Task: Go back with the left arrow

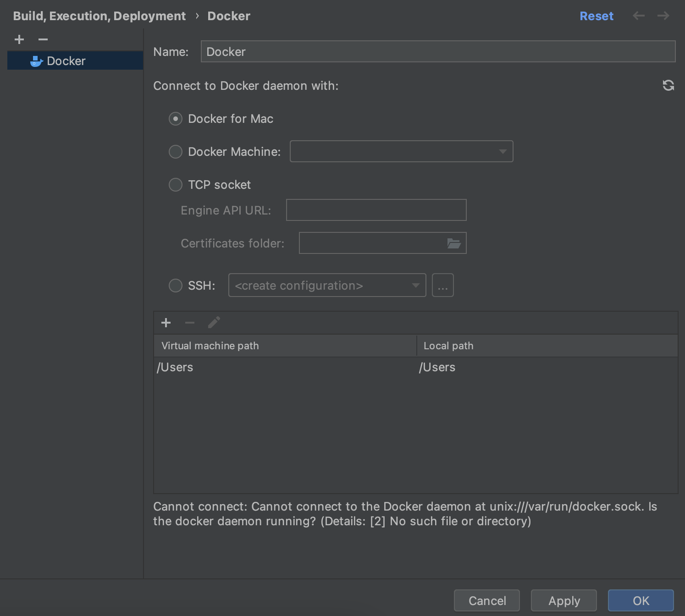Action: pyautogui.click(x=639, y=16)
